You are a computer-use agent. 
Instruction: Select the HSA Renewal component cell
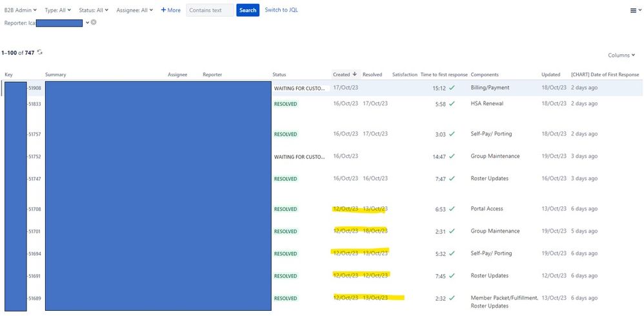coord(487,103)
